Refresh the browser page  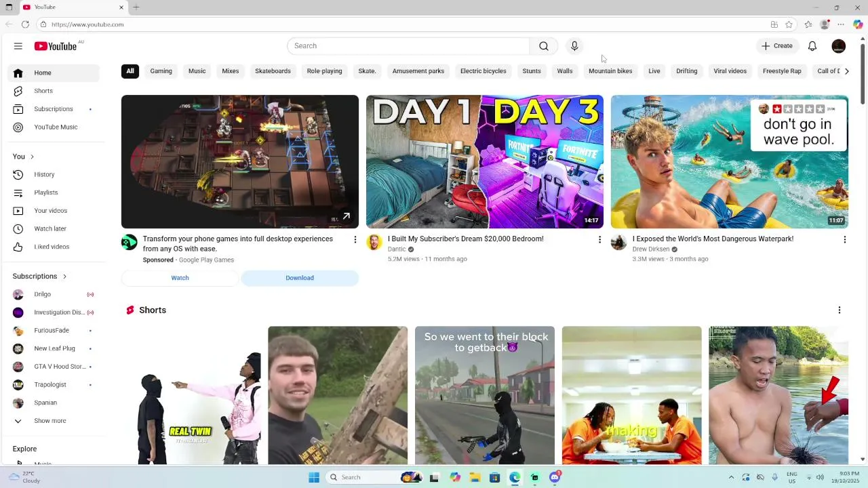(25, 24)
